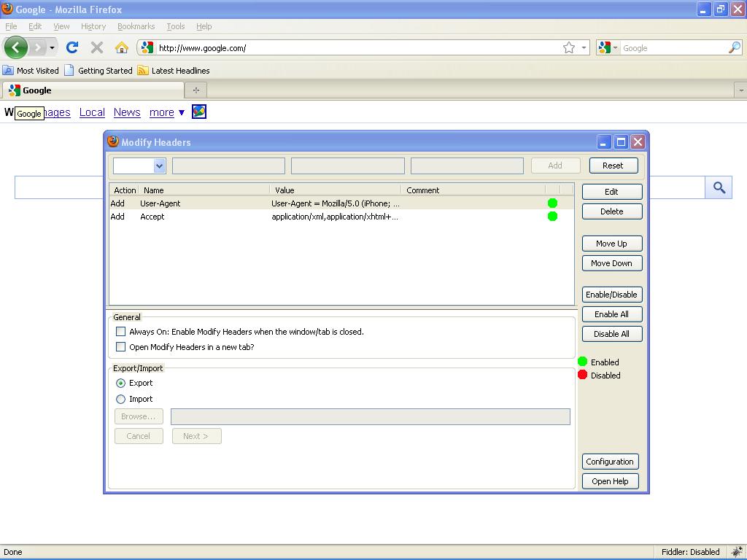Open the Tools menu

pyautogui.click(x=175, y=26)
